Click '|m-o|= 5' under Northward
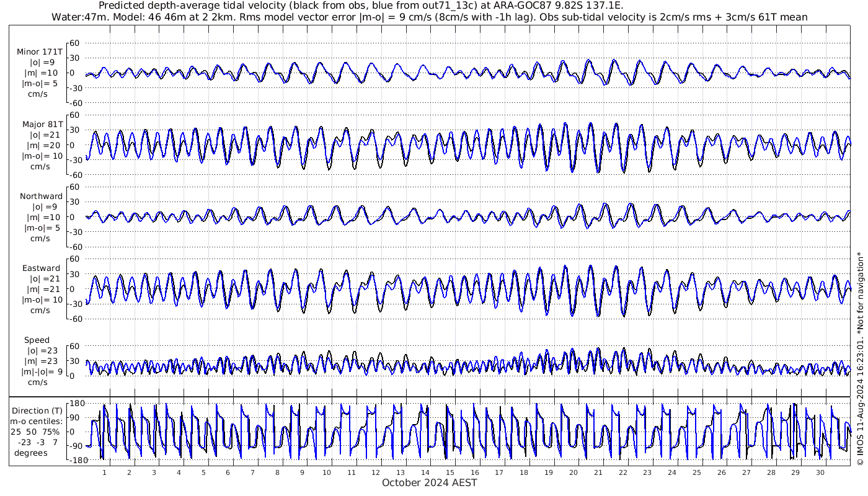The height and width of the screenshot is (496, 868). click(x=43, y=228)
